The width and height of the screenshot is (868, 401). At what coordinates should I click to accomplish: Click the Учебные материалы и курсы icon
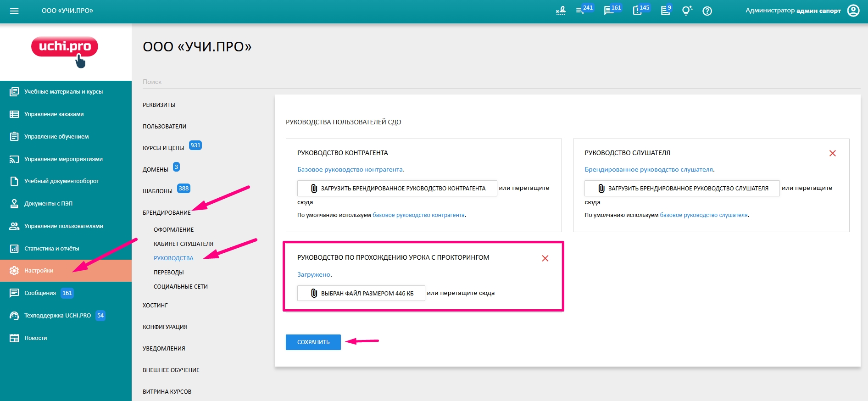[x=14, y=92]
